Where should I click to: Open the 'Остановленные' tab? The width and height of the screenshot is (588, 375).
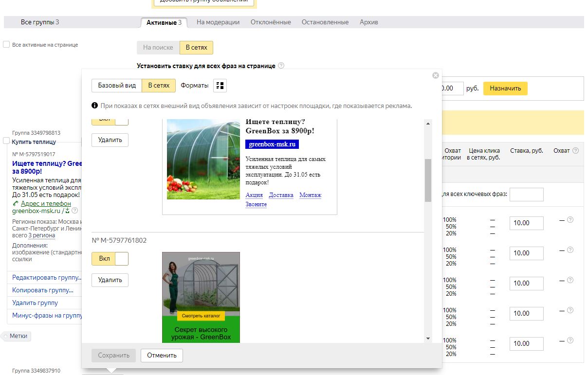tap(325, 22)
